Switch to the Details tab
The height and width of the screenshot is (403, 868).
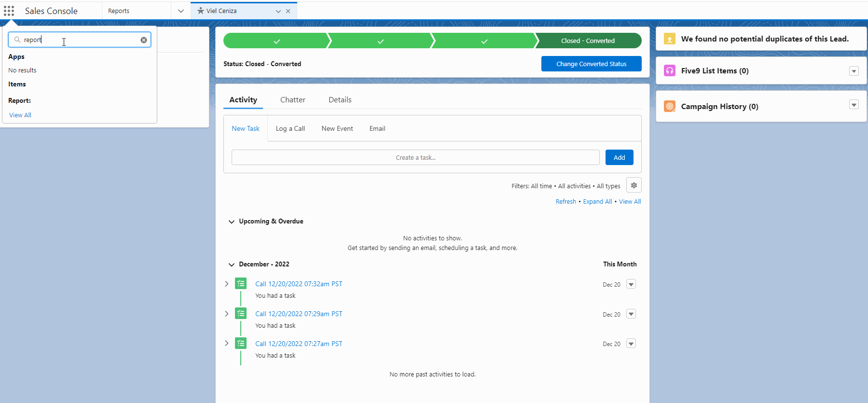point(340,100)
